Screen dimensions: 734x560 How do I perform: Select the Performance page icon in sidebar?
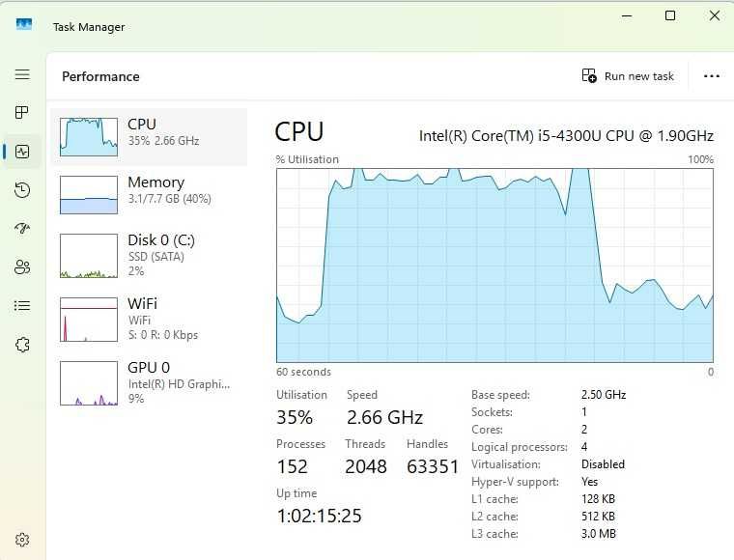22,152
